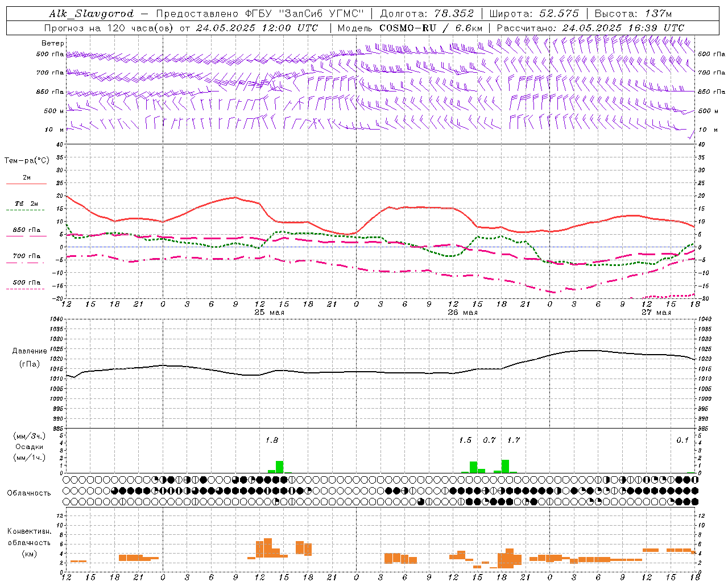Click the tallest green bar below 1.8

click(x=279, y=467)
